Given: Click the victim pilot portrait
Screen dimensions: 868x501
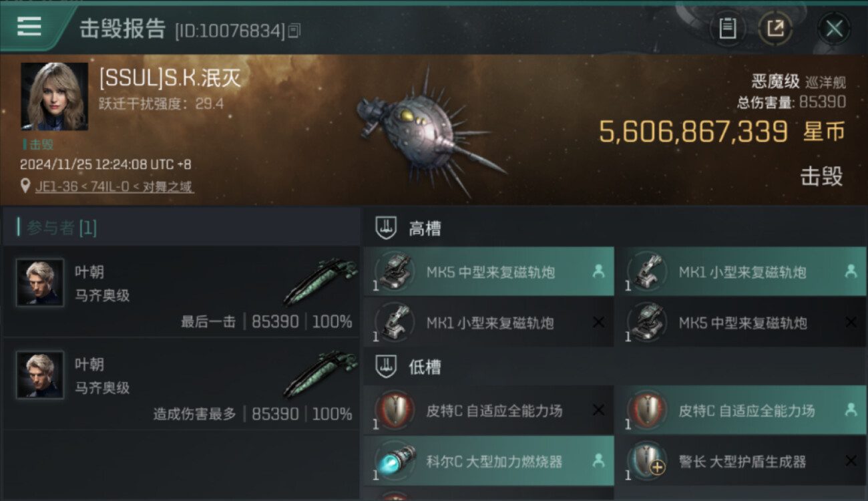Looking at the screenshot, I should 54,96.
